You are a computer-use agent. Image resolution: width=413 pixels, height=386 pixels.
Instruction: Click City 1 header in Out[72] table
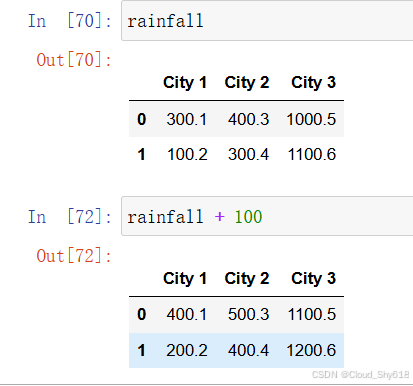coord(185,279)
